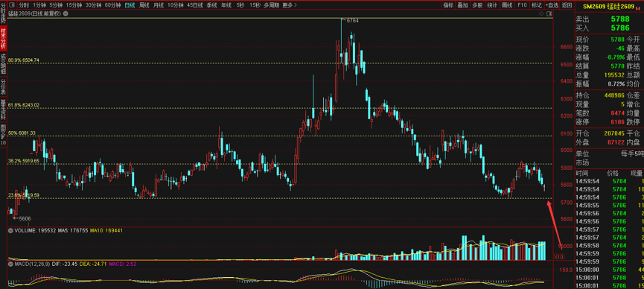Open the F10 info button

[522, 5]
